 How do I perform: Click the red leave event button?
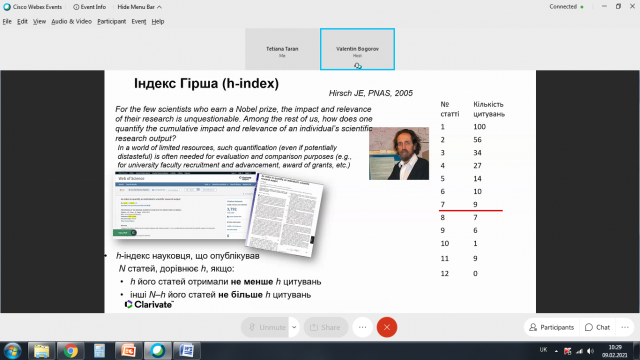387,327
